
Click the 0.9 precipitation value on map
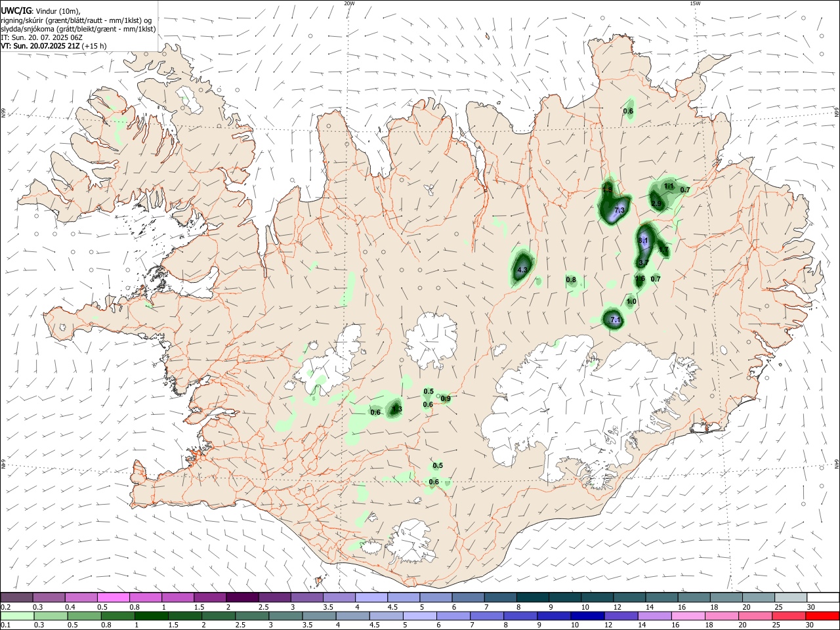(446, 399)
